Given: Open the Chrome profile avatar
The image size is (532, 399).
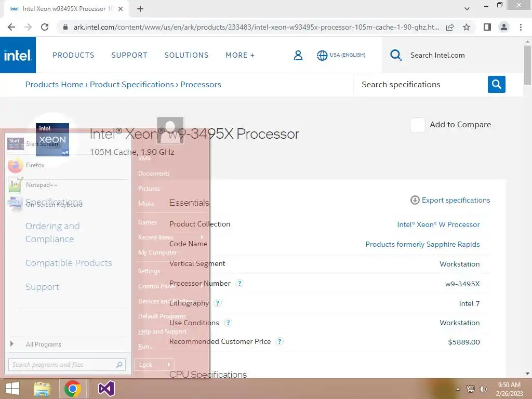Looking at the screenshot, I should [504, 27].
